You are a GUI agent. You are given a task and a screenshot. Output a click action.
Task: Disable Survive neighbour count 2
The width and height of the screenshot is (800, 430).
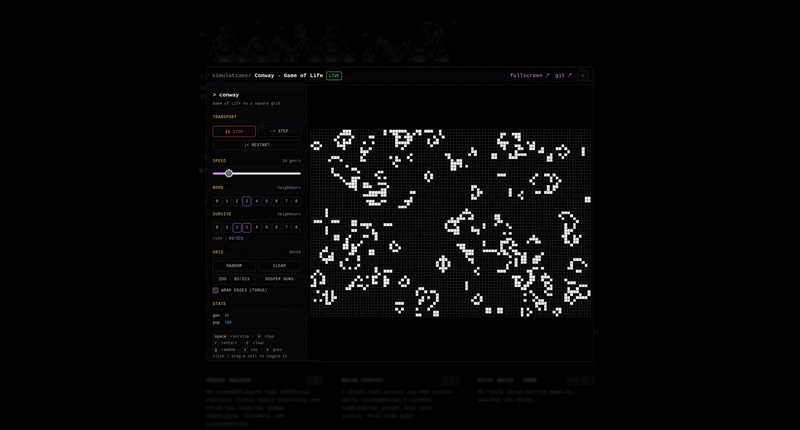click(237, 227)
